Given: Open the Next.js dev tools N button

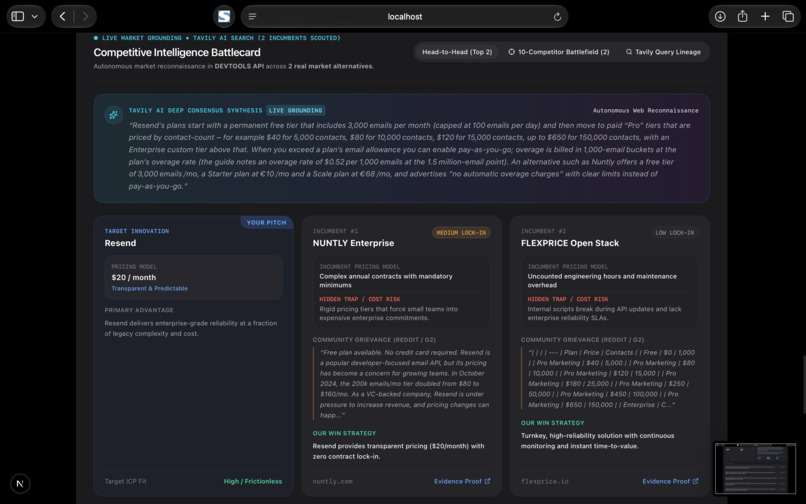Looking at the screenshot, I should (20, 483).
